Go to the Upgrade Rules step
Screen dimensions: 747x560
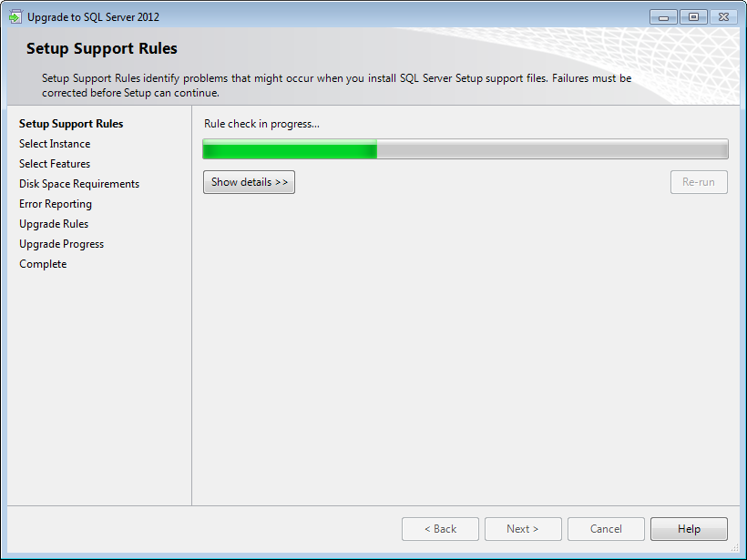pos(54,224)
